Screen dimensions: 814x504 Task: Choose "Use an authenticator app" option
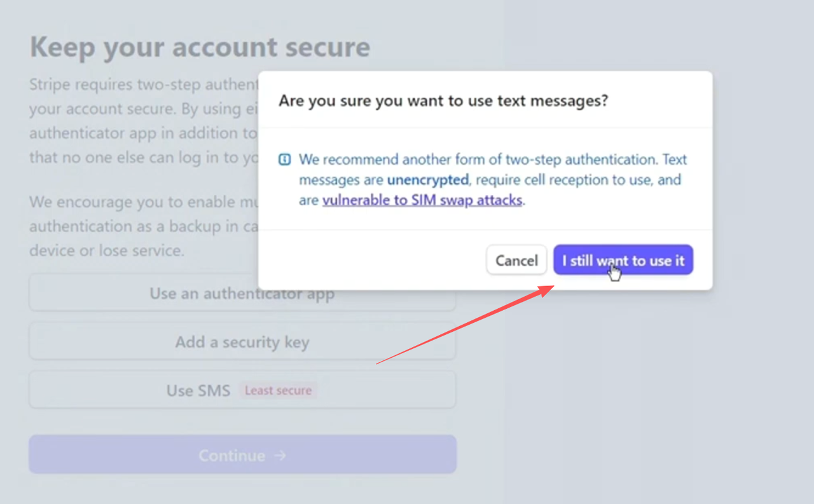pos(242,294)
